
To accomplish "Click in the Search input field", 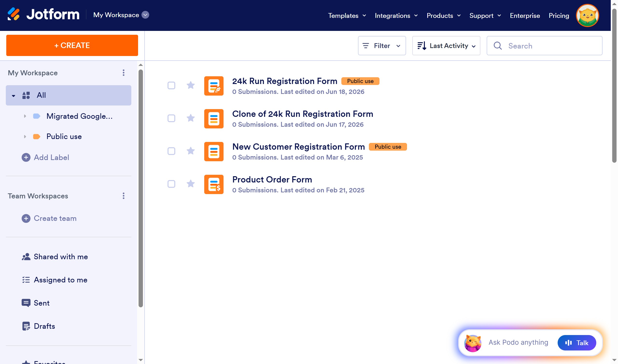I will coord(544,46).
